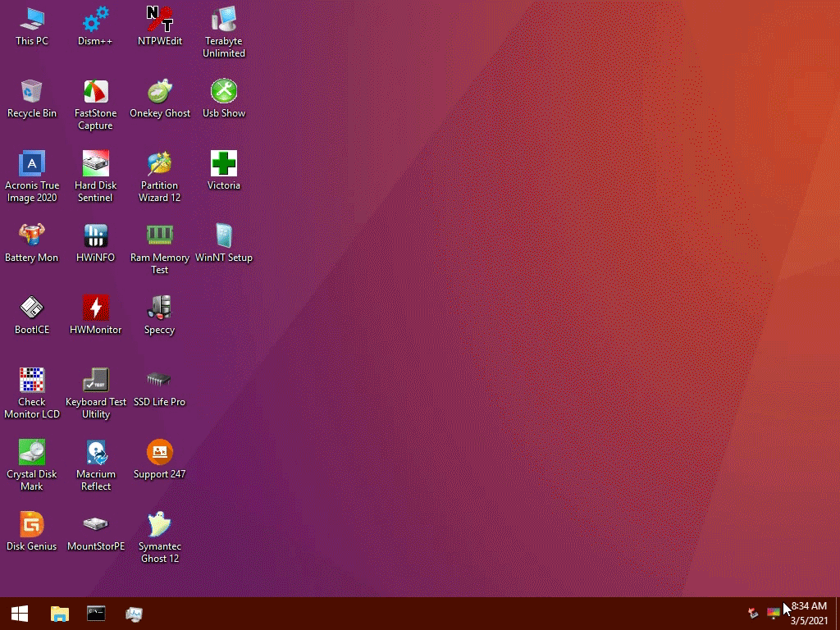This screenshot has height=630, width=840.
Task: Click the Show Desktop strip at the taskbar edge
Action: point(838,614)
